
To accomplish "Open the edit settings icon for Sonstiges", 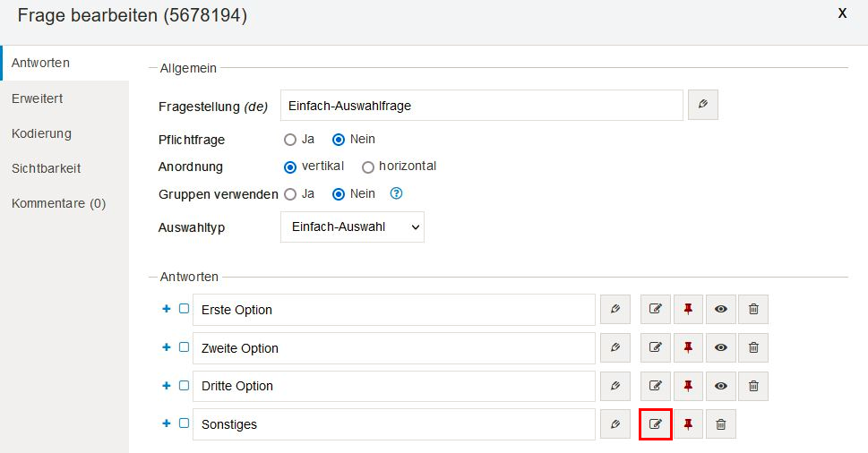I will [x=656, y=424].
